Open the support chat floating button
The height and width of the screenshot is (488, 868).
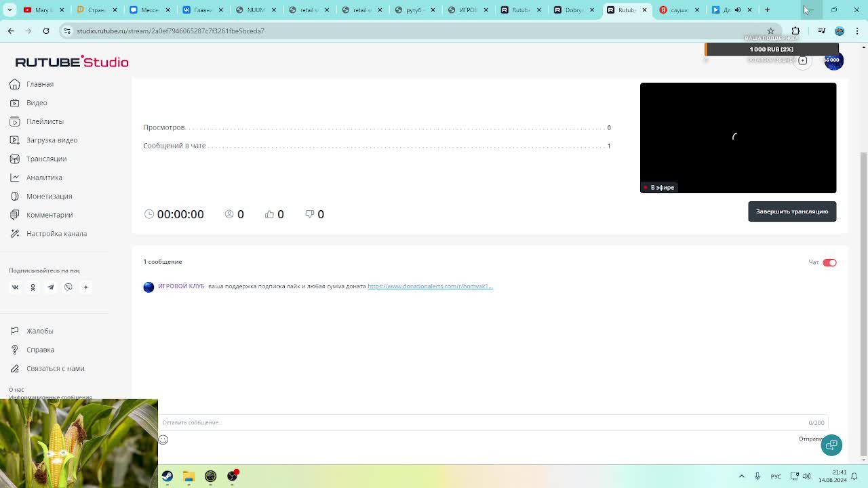(x=831, y=445)
